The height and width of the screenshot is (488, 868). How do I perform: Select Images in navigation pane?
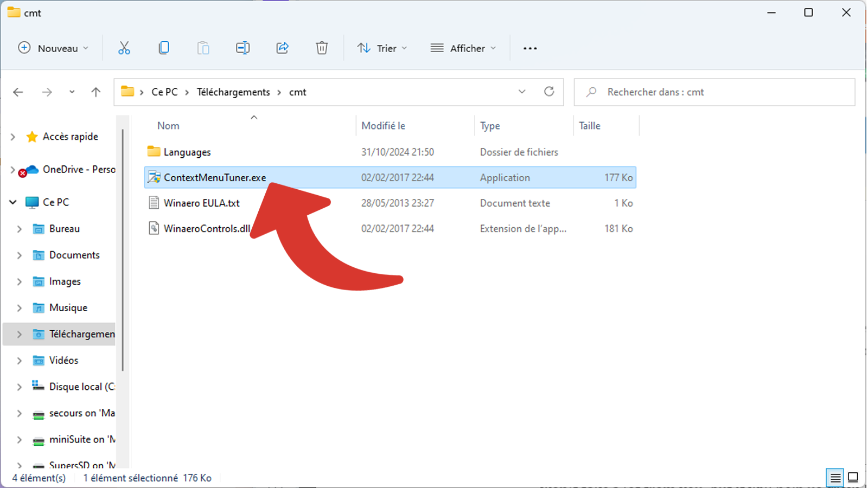pos(65,281)
